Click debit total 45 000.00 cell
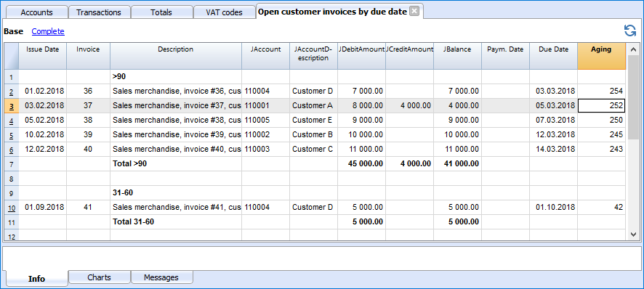The height and width of the screenshot is (289, 644). [362, 164]
